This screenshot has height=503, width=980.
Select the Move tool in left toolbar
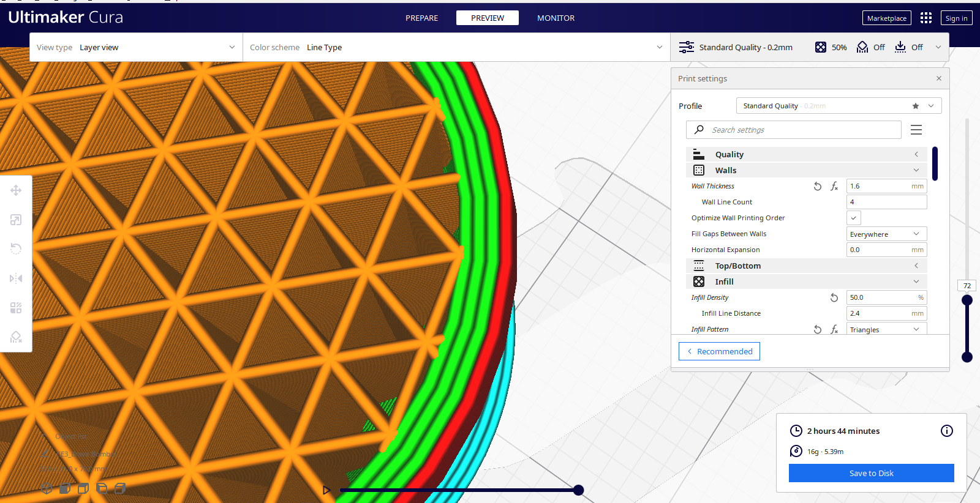point(16,190)
